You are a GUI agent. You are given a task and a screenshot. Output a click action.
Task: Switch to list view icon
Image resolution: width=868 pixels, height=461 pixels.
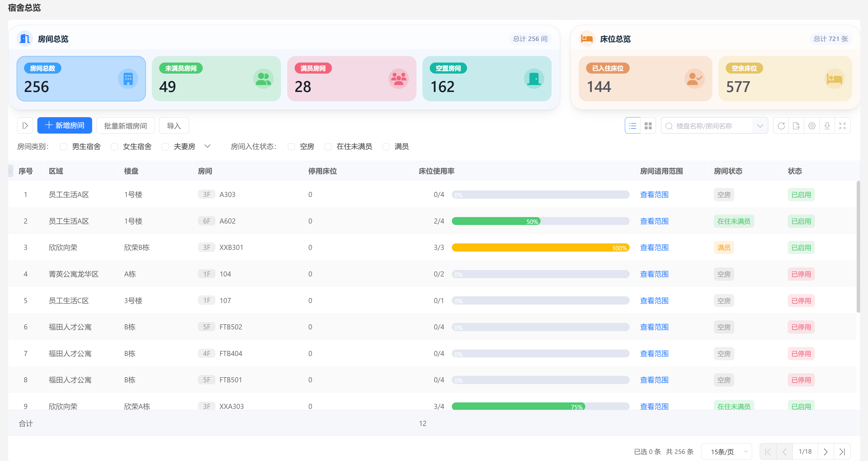tap(632, 126)
